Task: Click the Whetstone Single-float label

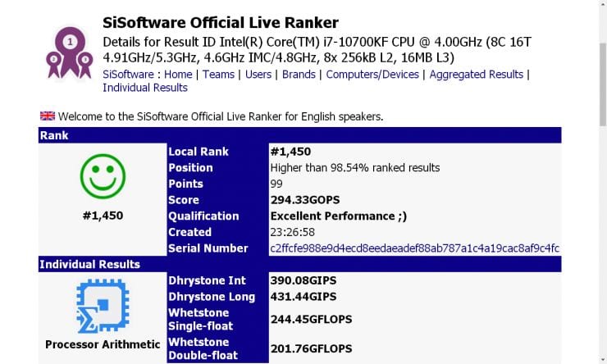Action: pos(217,320)
